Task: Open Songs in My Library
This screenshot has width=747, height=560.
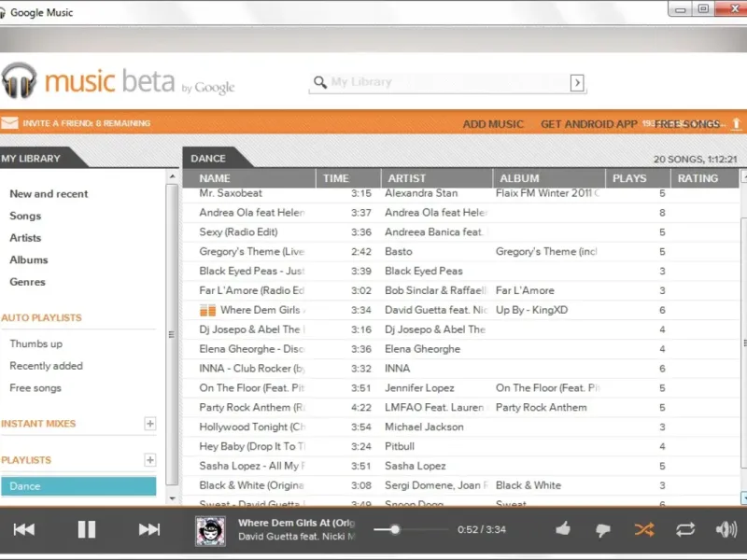Action: (x=25, y=216)
